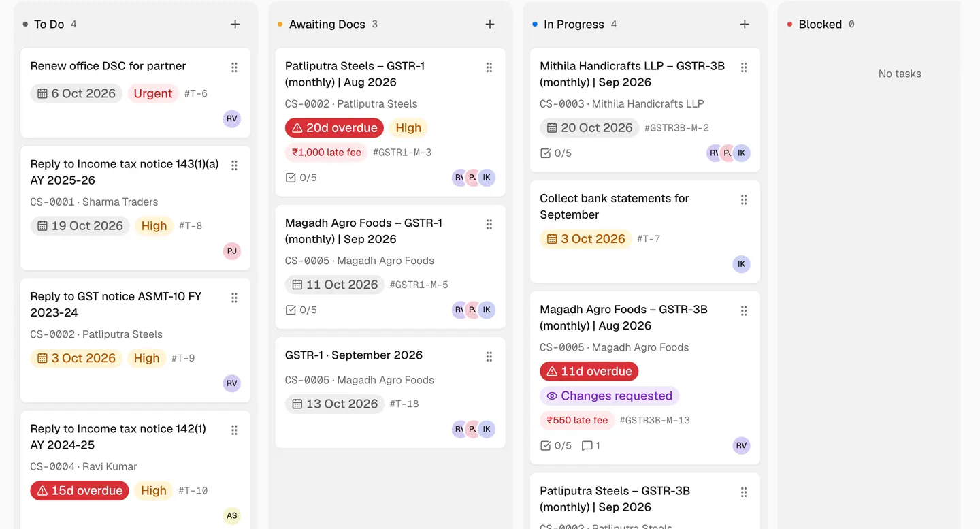Click the 6 Oct 2026 due date chip
This screenshot has height=529, width=980.
click(x=76, y=93)
